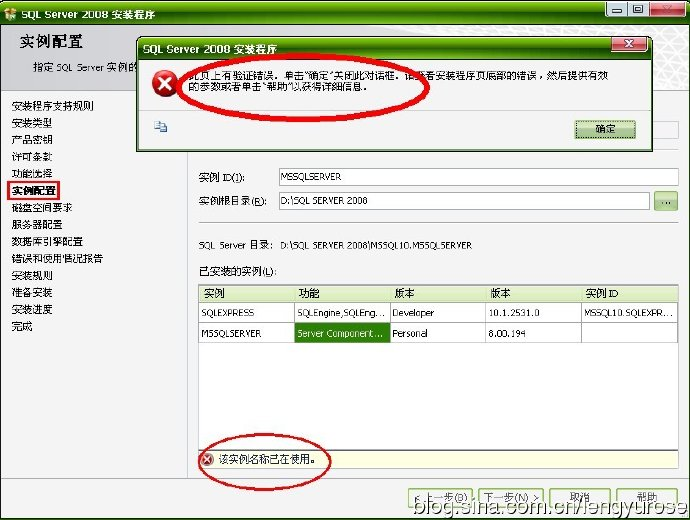The height and width of the screenshot is (520, 690).
Task: Select 安装进度 step in the sidebar
Action: 32,309
